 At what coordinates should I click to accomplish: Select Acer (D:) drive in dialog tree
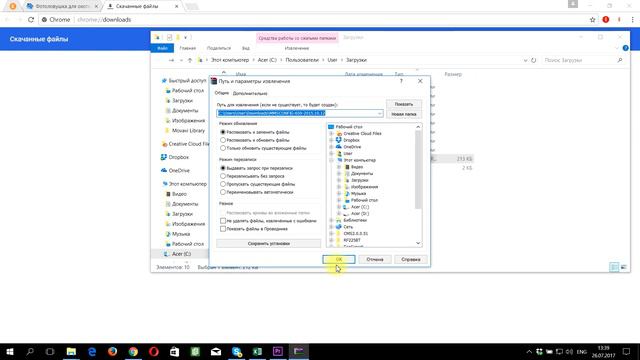356,213
